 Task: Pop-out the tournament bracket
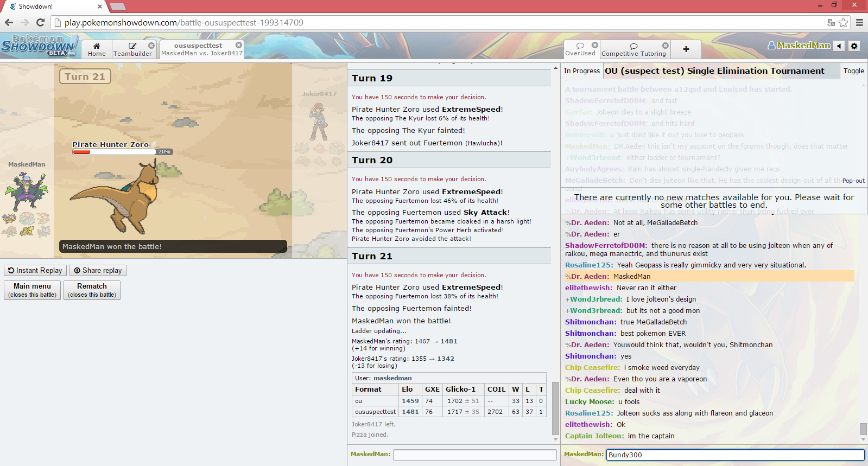click(x=853, y=181)
